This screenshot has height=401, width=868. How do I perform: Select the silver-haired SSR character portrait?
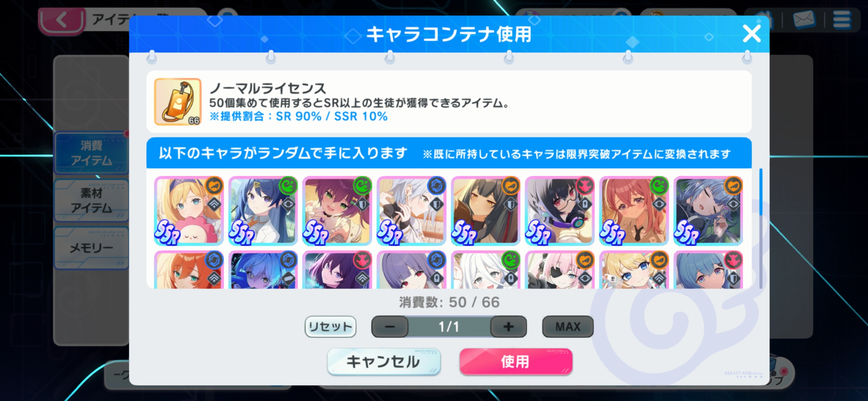(411, 211)
